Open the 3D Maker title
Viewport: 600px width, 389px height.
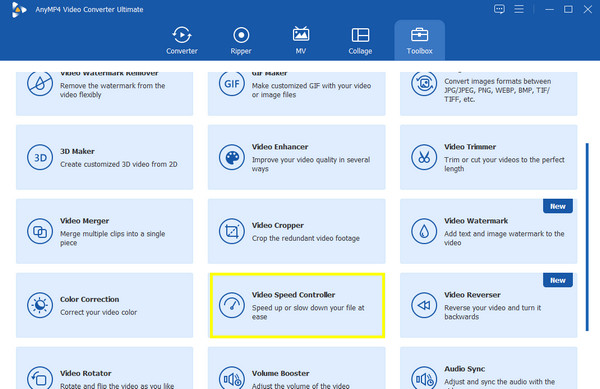pyautogui.click(x=77, y=151)
